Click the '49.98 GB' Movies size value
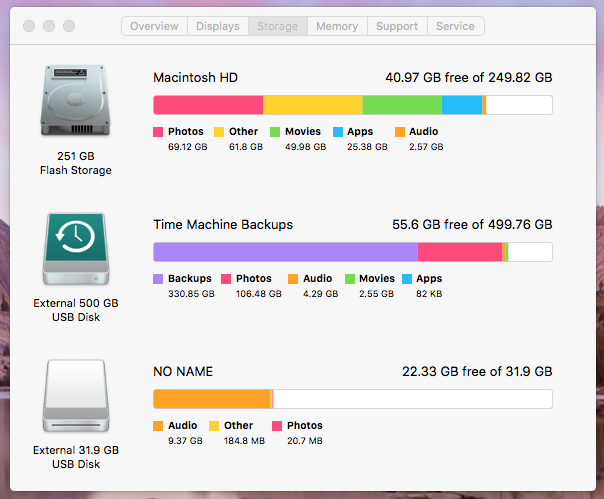 [305, 147]
